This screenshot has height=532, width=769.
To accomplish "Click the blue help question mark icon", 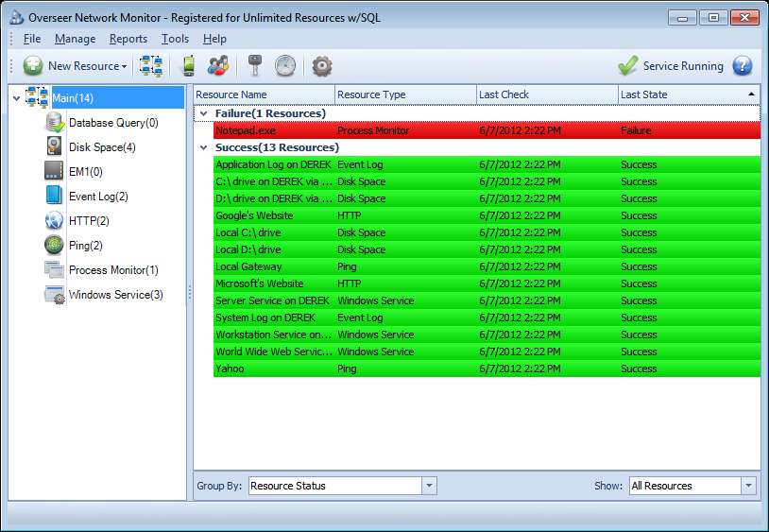I will (742, 66).
